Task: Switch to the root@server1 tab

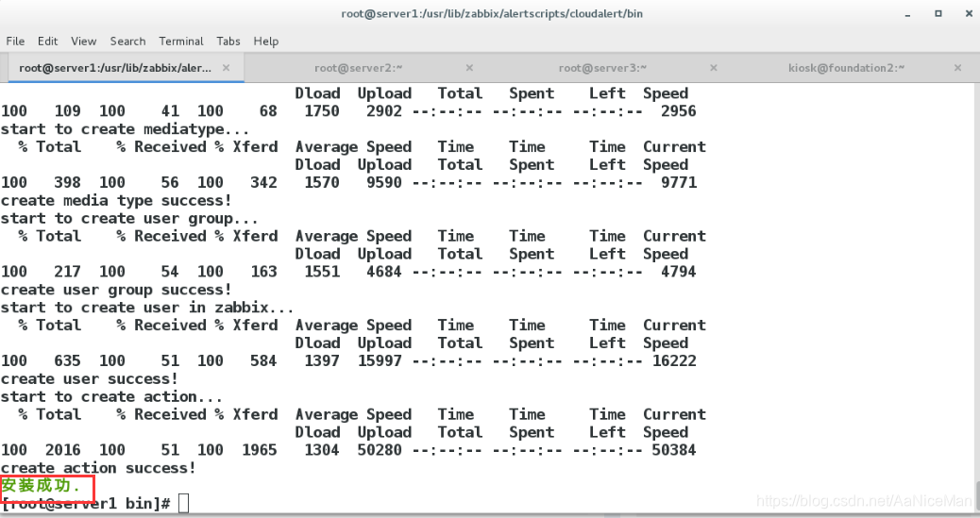Action: coord(115,68)
